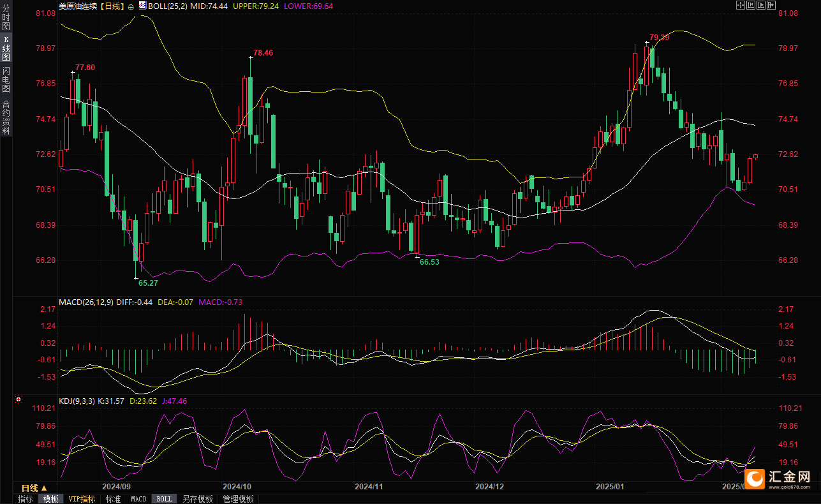Select the MACD template button
The width and height of the screenshot is (821, 504).
tap(138, 499)
